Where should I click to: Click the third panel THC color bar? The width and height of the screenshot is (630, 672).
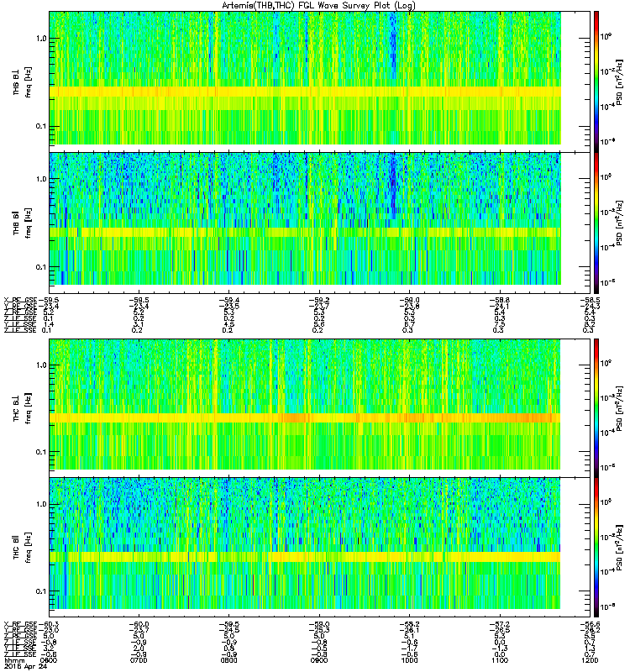596,408
